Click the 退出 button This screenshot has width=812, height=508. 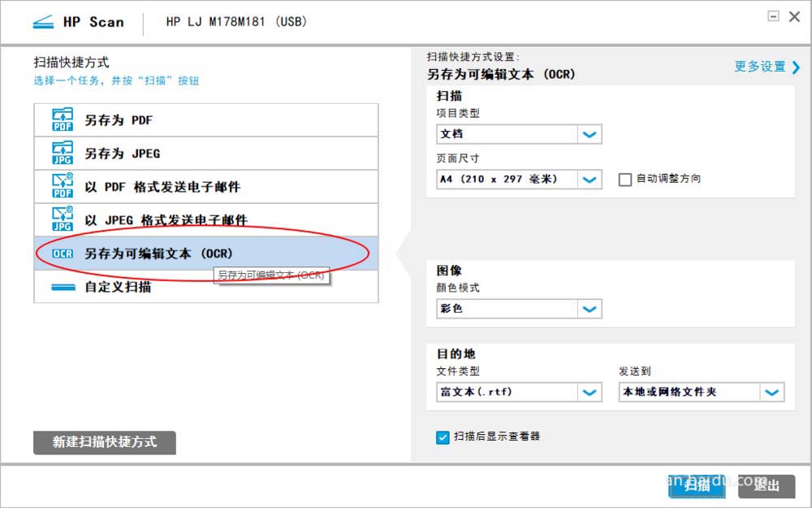click(x=767, y=486)
